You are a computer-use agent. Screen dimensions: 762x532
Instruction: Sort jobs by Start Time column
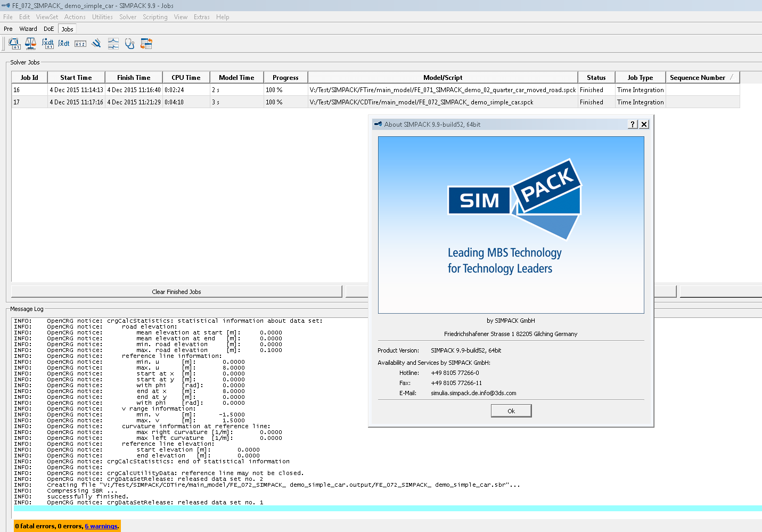pyautogui.click(x=76, y=77)
